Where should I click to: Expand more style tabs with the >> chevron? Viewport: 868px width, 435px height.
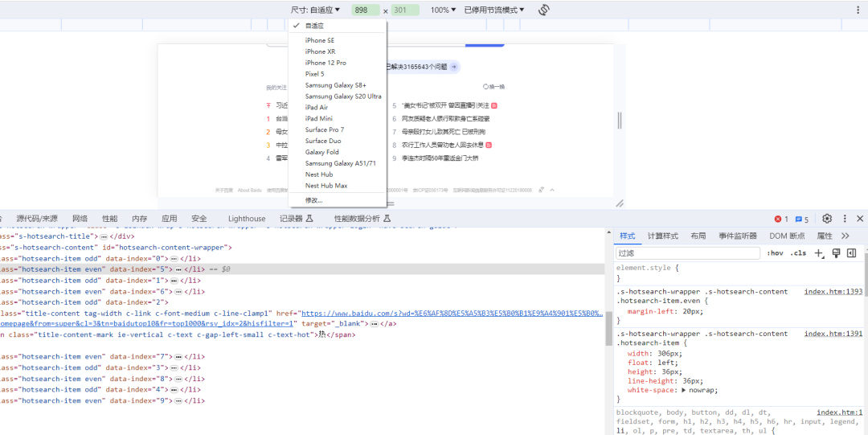[845, 236]
